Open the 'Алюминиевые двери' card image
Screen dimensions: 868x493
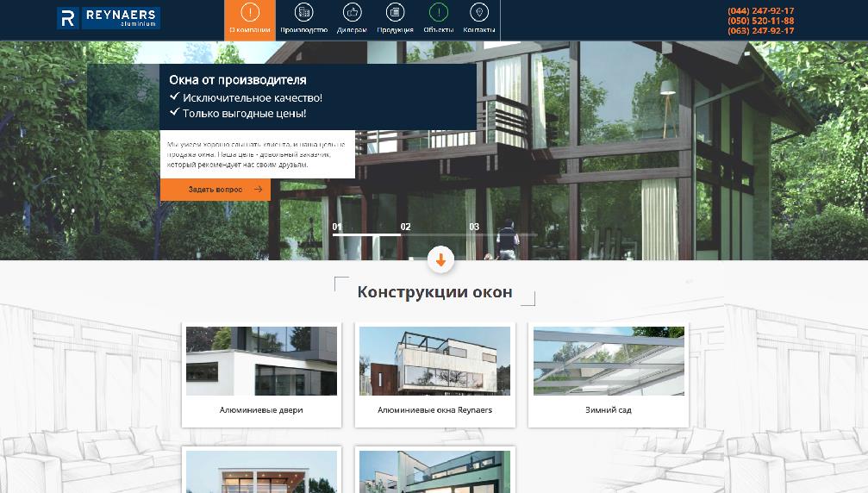(x=261, y=361)
